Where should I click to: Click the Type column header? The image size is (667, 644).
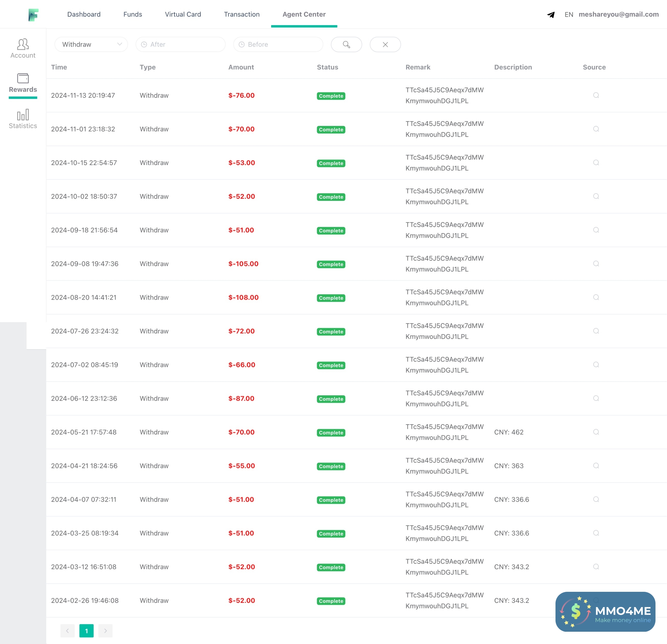(148, 67)
